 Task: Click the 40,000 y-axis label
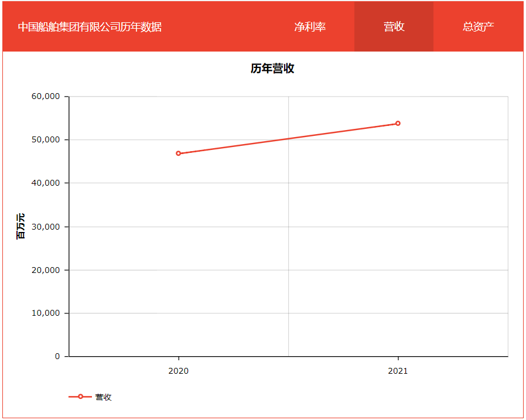pos(45,183)
